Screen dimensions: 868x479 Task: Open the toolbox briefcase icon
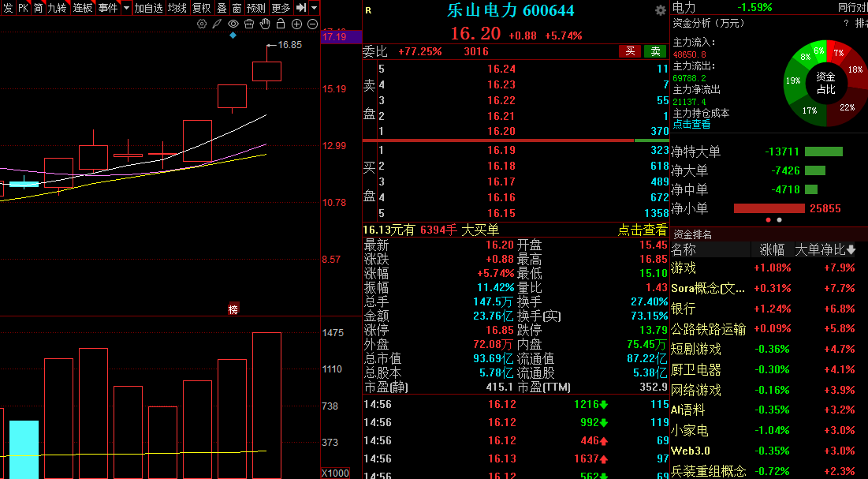click(249, 24)
